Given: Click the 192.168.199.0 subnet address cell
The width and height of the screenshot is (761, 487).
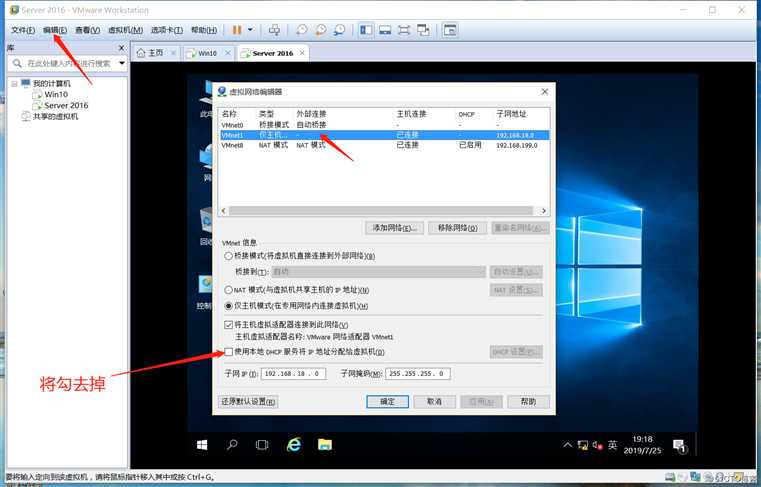Looking at the screenshot, I should coord(516,145).
